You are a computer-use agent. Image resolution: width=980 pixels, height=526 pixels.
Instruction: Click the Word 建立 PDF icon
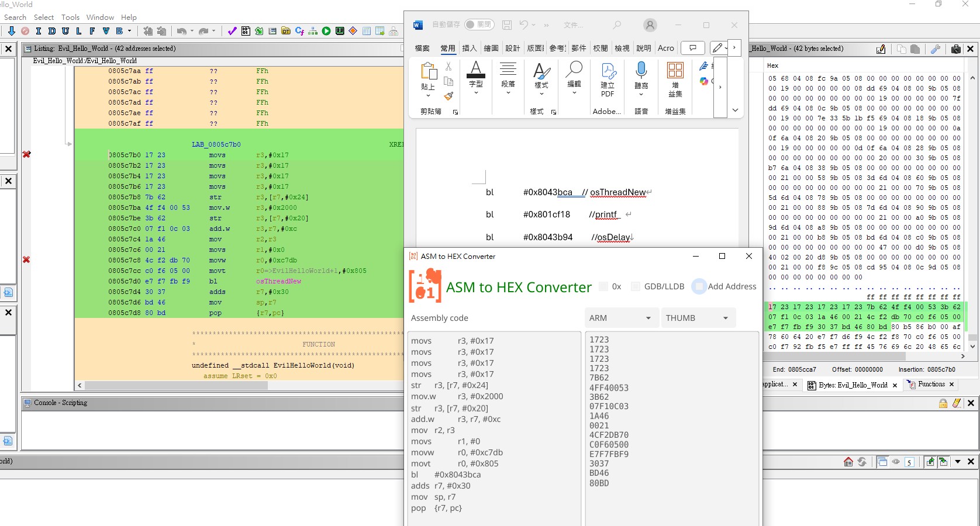click(608, 80)
